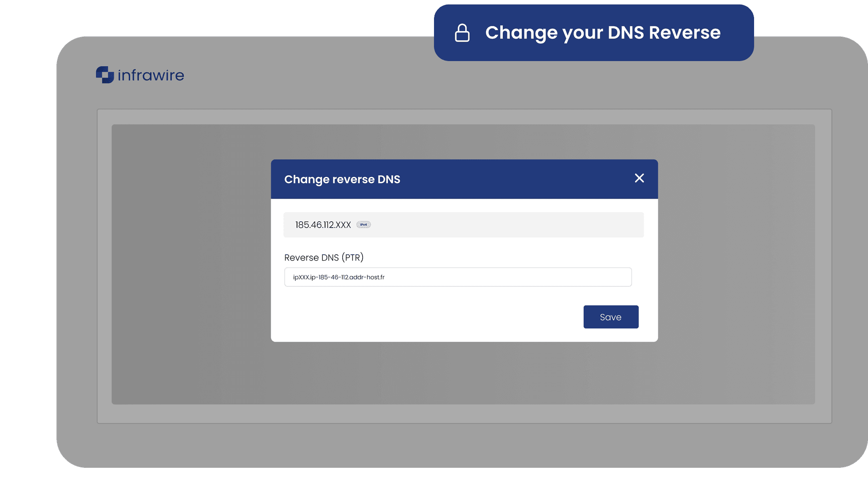The image size is (868, 499).
Task: Click the Reverse DNS (PTR) label
Action: pos(324,257)
